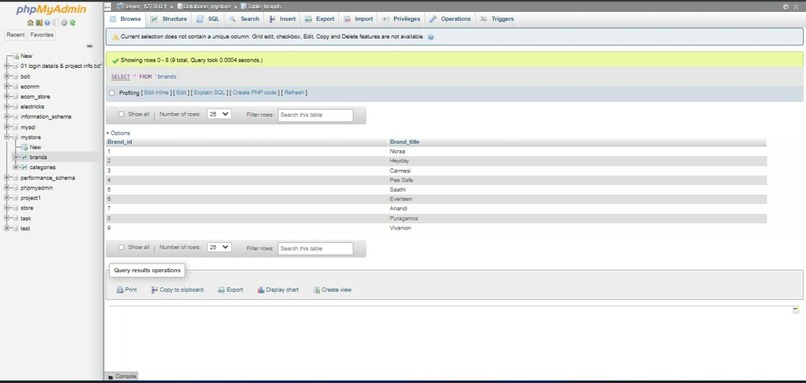806x383 pixels.
Task: Open upper Number of rows dropdown
Action: tap(219, 114)
